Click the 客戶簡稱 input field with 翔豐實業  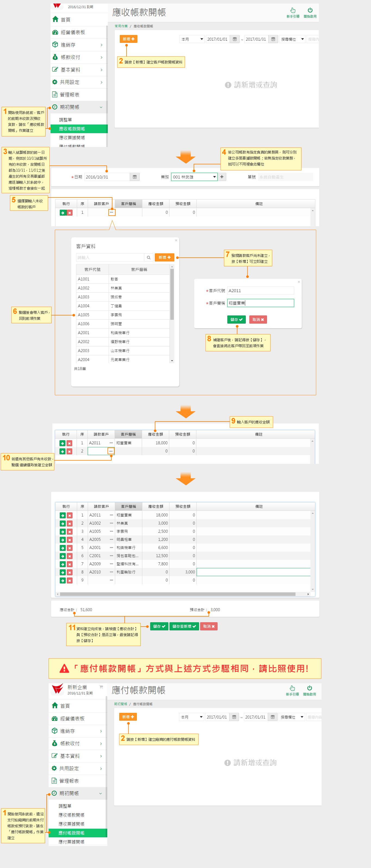(x=260, y=303)
